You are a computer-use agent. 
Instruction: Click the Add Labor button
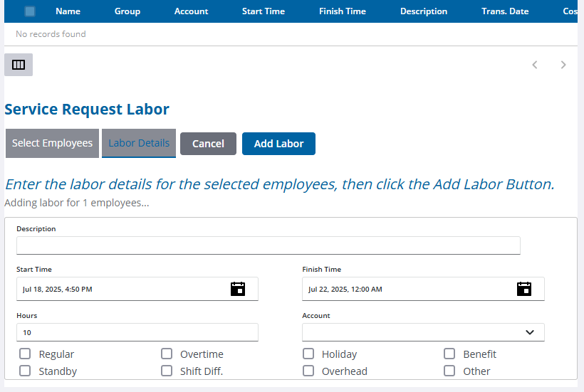point(278,144)
